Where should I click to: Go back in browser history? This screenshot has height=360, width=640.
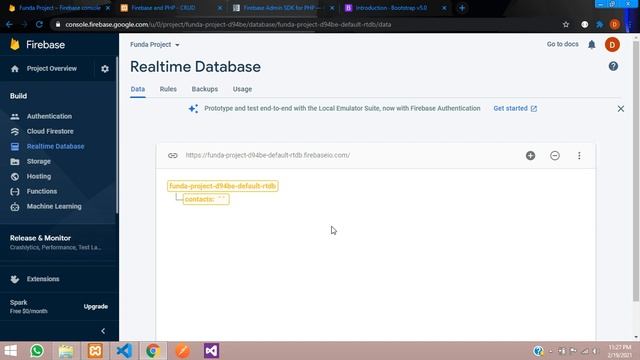pos(9,24)
